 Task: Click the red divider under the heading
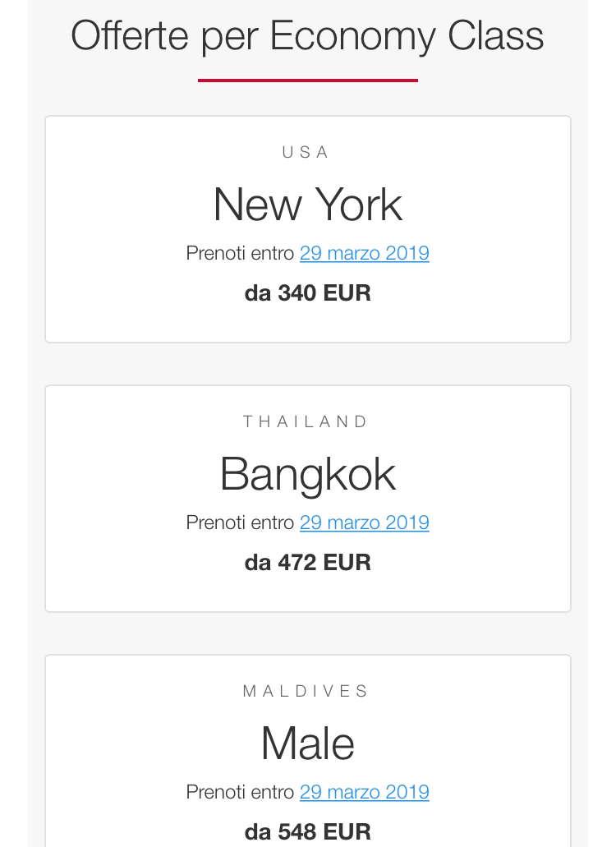307,81
